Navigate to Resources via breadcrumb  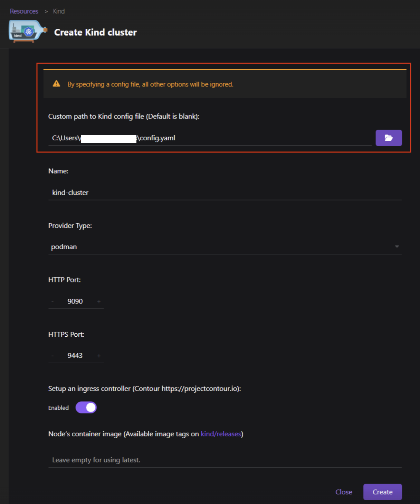pos(23,11)
